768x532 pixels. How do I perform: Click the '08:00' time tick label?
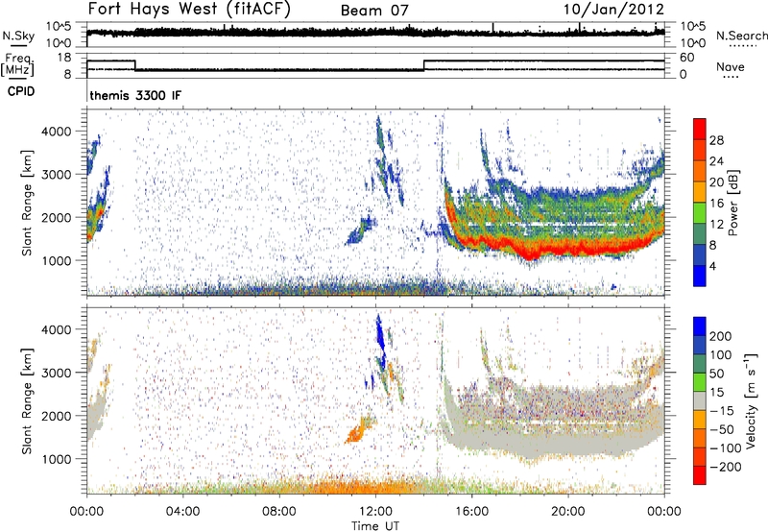279,512
